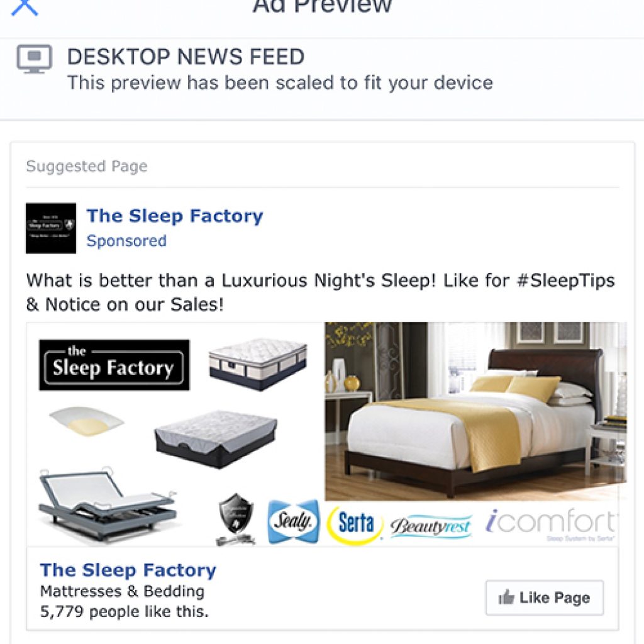Viewport: 644px width, 644px height.
Task: Open The Sleep Factory link below ad image
Action: point(128,570)
